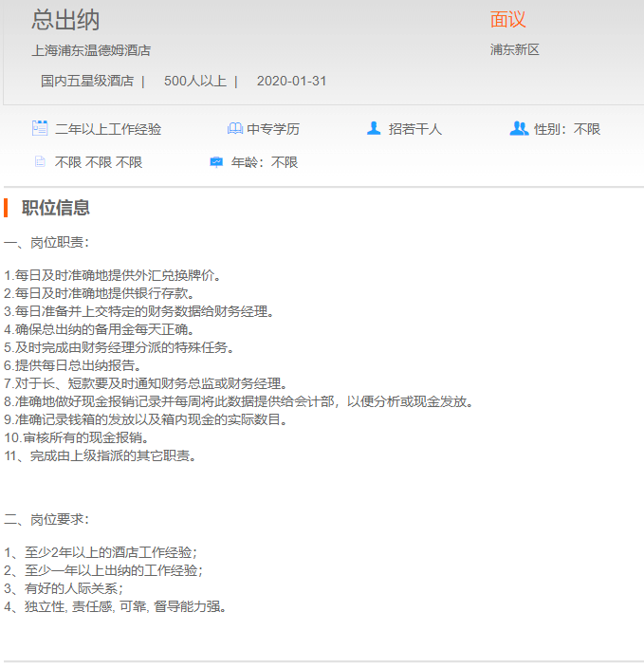Click the 2020-01-31 posting date
The height and width of the screenshot is (668, 644).
[291, 81]
